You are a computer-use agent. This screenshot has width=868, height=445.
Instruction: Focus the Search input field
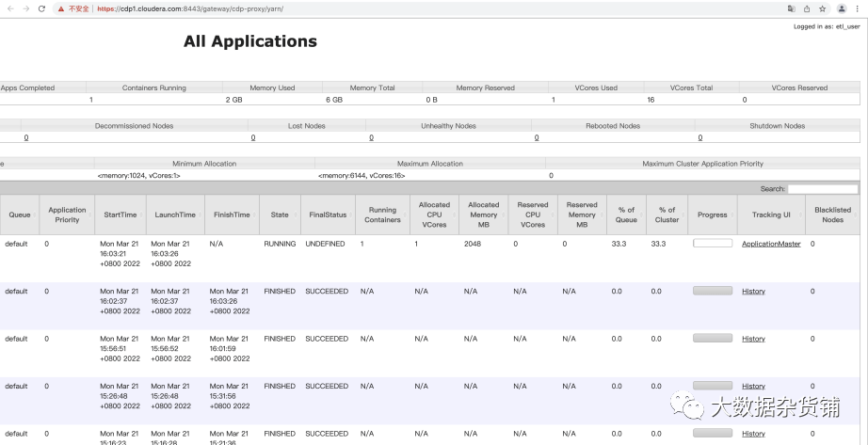(823, 189)
